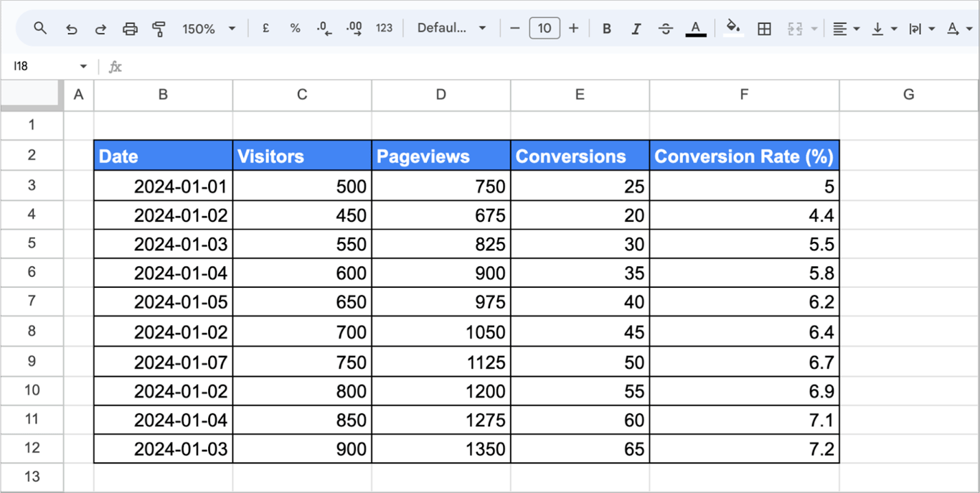
Task: Open the merge cells dropdown arrow
Action: (x=814, y=29)
